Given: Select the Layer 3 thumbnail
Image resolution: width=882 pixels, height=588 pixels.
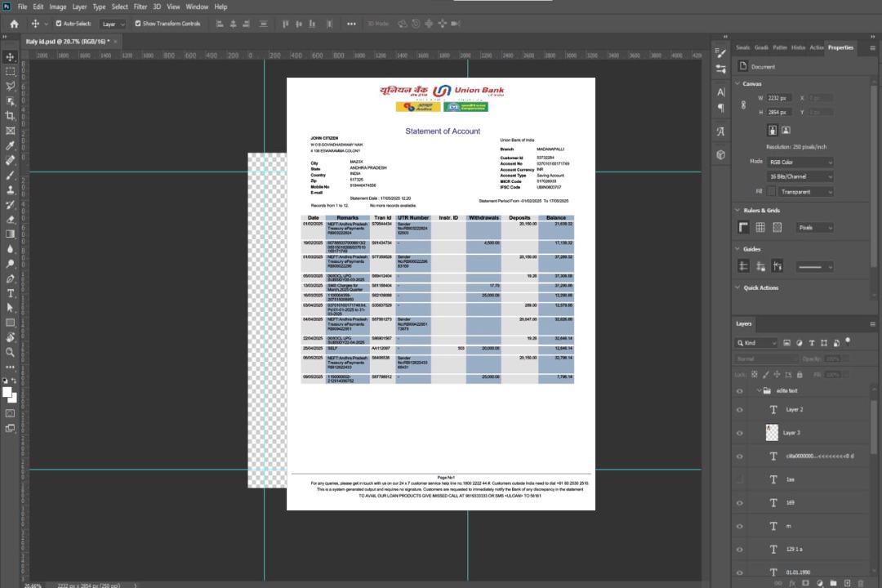Looking at the screenshot, I should pos(773,433).
